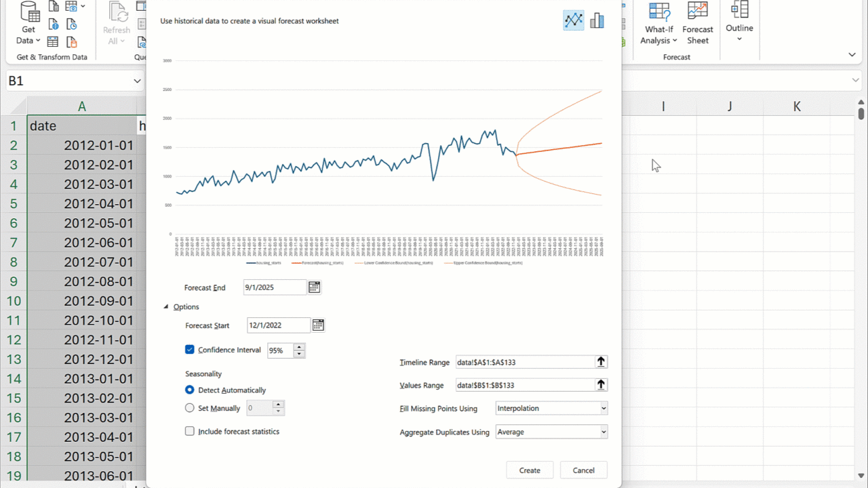Click the Create button
868x488 pixels.
pos(530,470)
